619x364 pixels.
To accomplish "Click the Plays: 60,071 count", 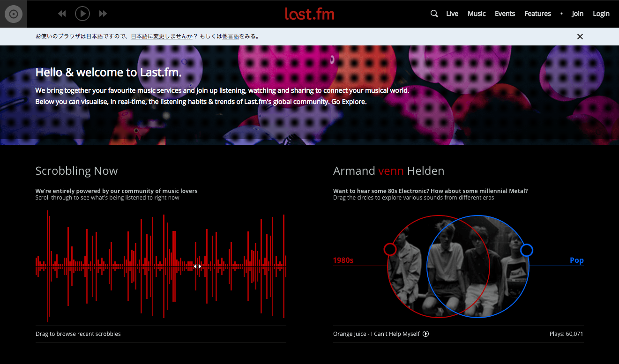I will [567, 334].
